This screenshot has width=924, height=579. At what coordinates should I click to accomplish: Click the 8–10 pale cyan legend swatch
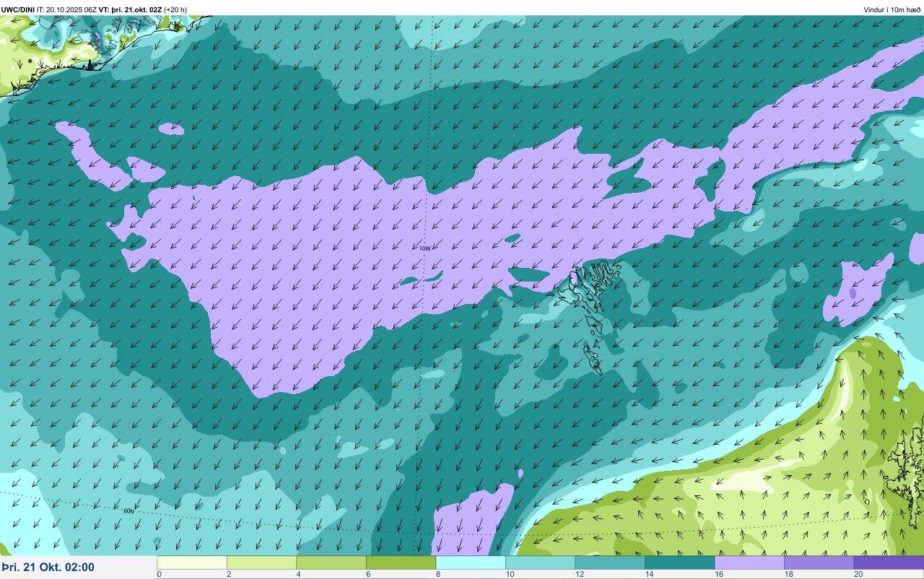click(471, 562)
